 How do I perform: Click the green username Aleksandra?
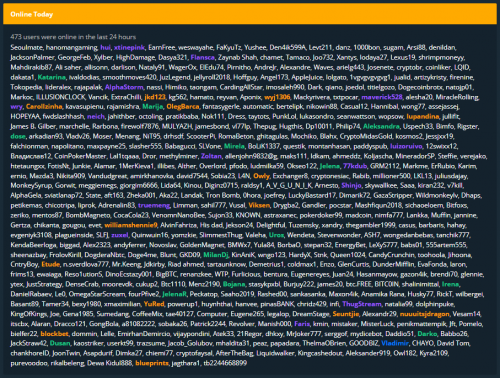coord(381,126)
